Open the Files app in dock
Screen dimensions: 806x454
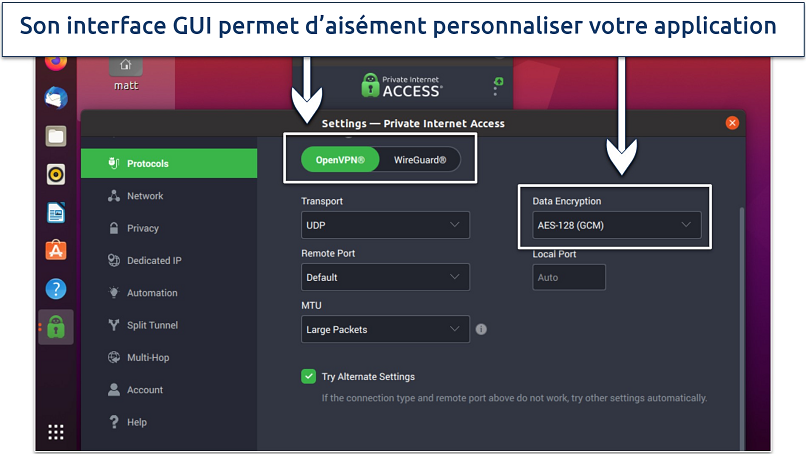[56, 136]
